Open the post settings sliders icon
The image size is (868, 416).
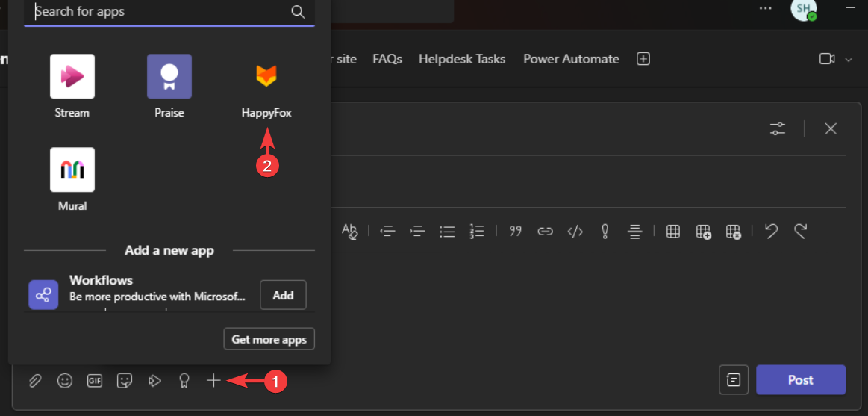[778, 129]
